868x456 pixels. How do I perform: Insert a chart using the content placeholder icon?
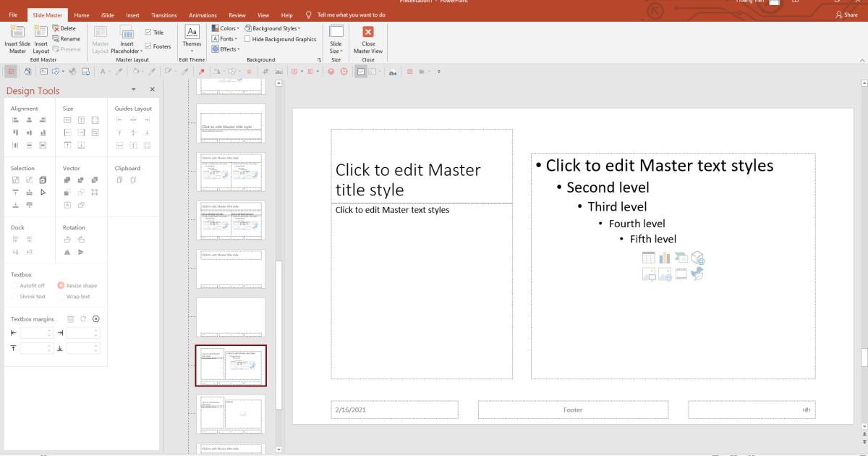coord(664,259)
